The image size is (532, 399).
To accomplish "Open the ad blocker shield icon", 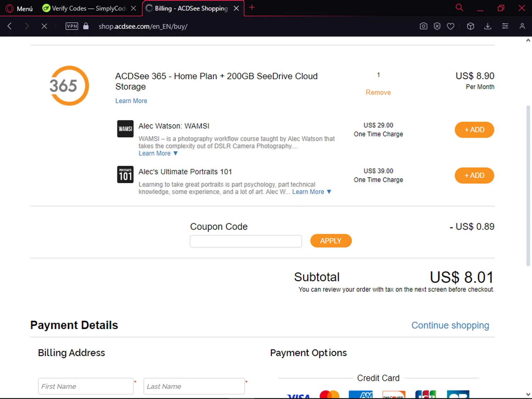I will 437,26.
